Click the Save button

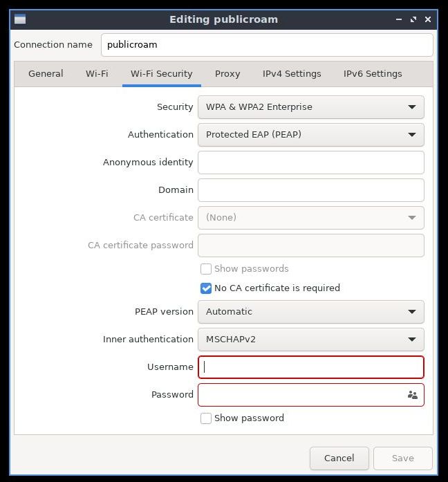(x=403, y=458)
